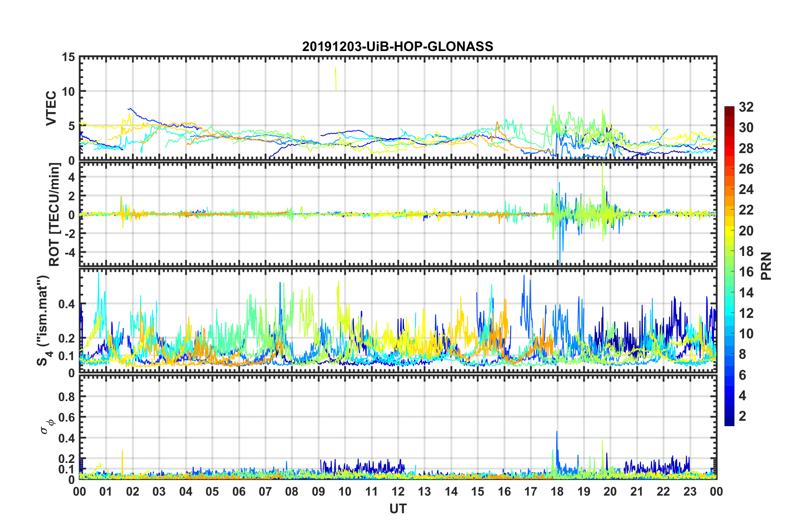Click the plot title 20191203-UiB-HOP-GLONASS
796x532 pixels.
coord(398,46)
